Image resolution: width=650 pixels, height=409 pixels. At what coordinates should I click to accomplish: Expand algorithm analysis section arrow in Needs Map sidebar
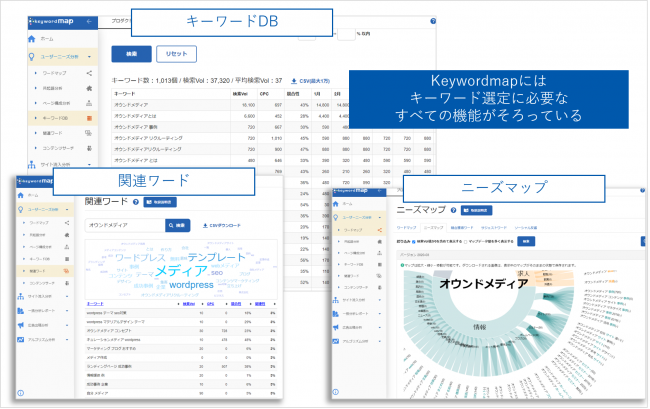[379, 341]
